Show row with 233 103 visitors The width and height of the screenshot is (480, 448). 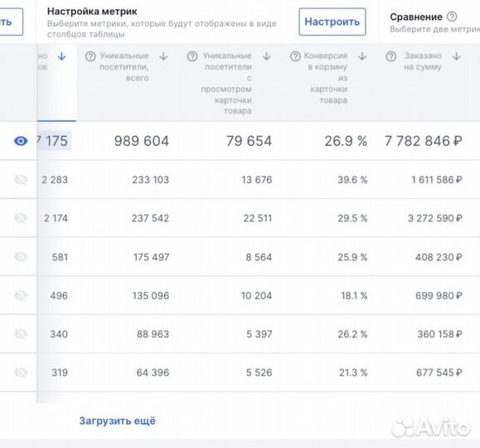click(x=21, y=179)
